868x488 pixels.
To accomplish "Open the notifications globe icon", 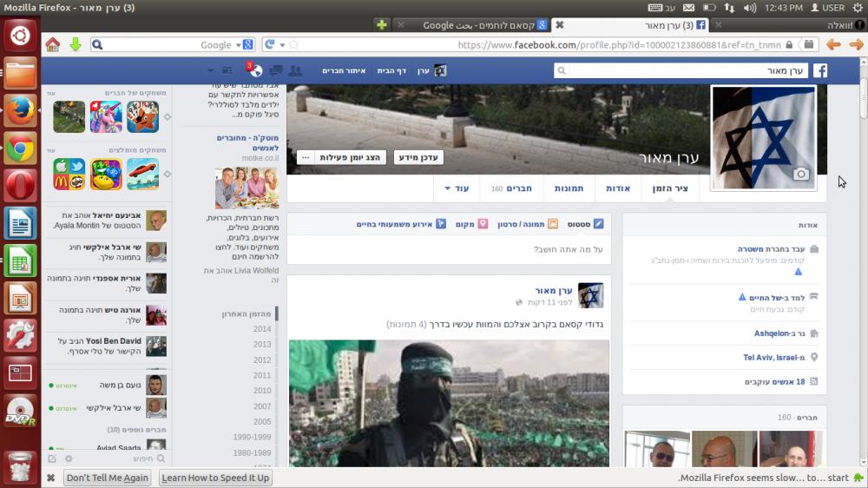I will pos(255,70).
